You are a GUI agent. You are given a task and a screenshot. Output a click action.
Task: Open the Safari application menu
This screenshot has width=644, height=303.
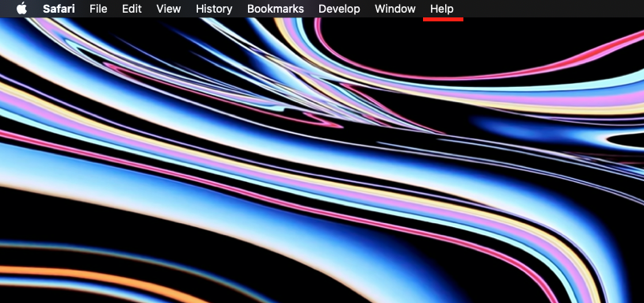pos(59,9)
